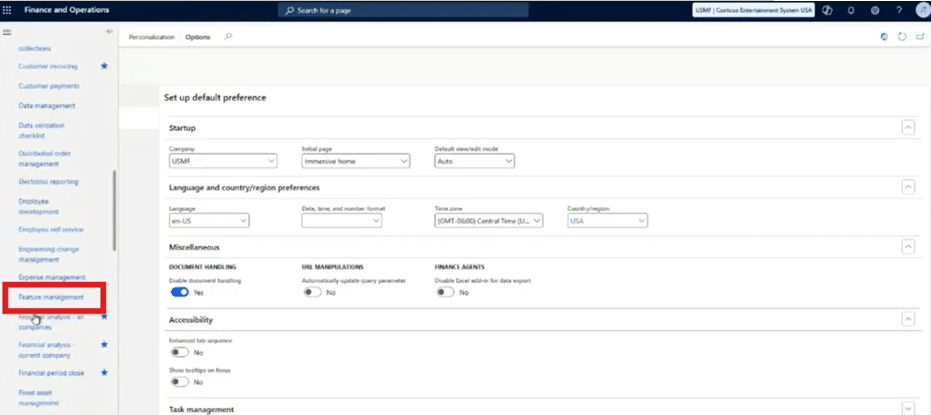Toggle Automatically update query parameter switch
The width and height of the screenshot is (931, 415).
coord(312,293)
